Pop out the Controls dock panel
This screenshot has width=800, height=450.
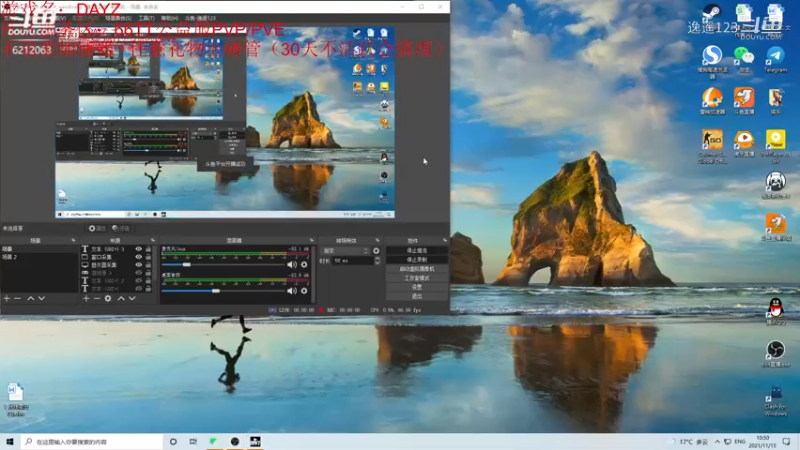pyautogui.click(x=445, y=240)
